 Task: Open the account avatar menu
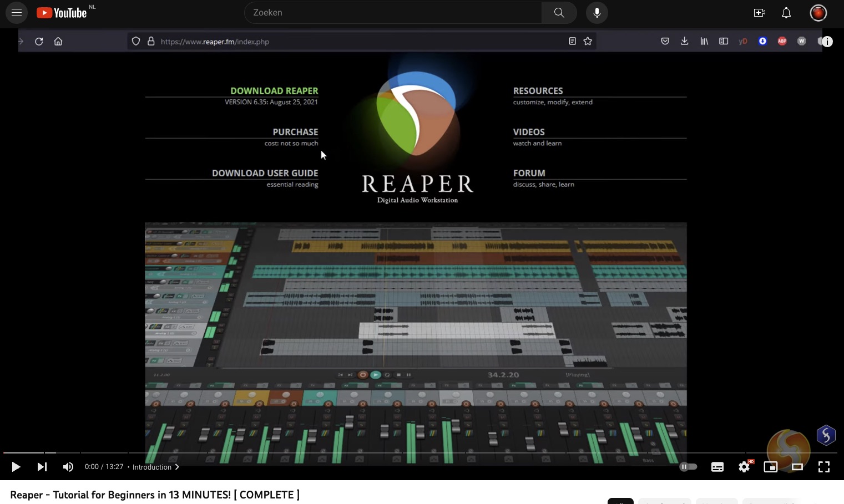coord(818,12)
